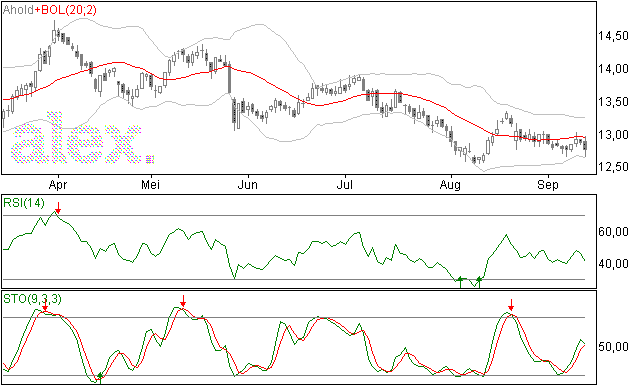644x387 pixels.
Task: Select the STO(9,3,3) indicator label
Action: click(32, 299)
